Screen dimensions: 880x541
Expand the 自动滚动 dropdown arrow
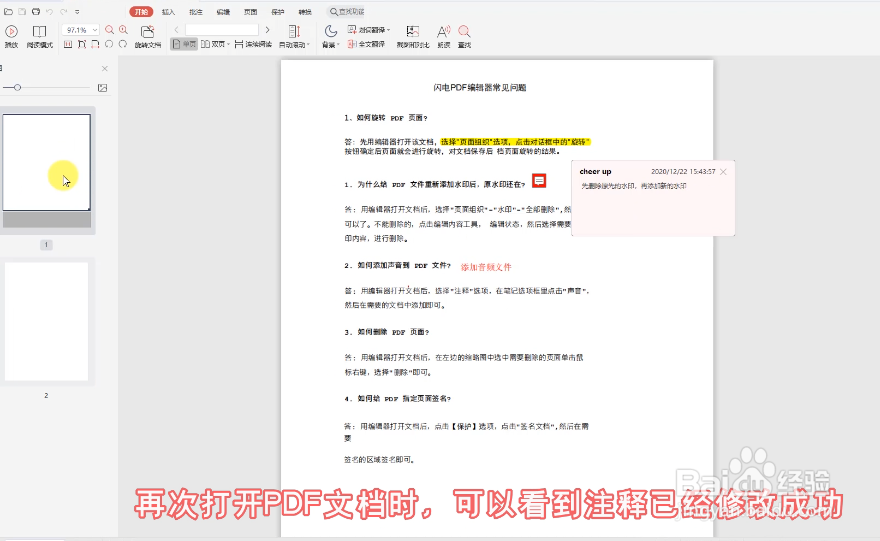pos(308,45)
